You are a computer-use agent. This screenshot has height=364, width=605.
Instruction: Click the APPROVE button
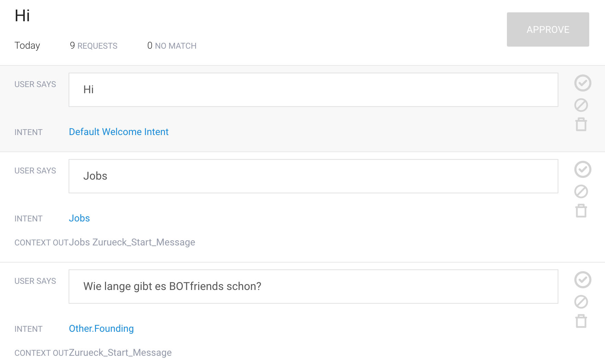click(548, 29)
